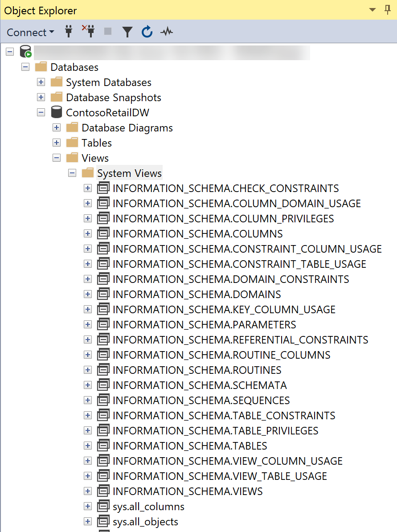Collapse the Views folder

click(x=57, y=158)
